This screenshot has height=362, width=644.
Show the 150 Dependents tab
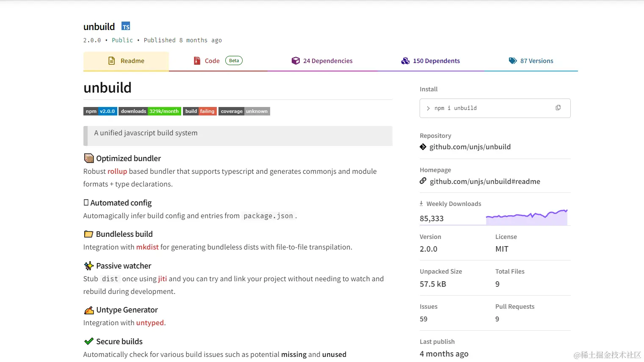click(x=430, y=61)
